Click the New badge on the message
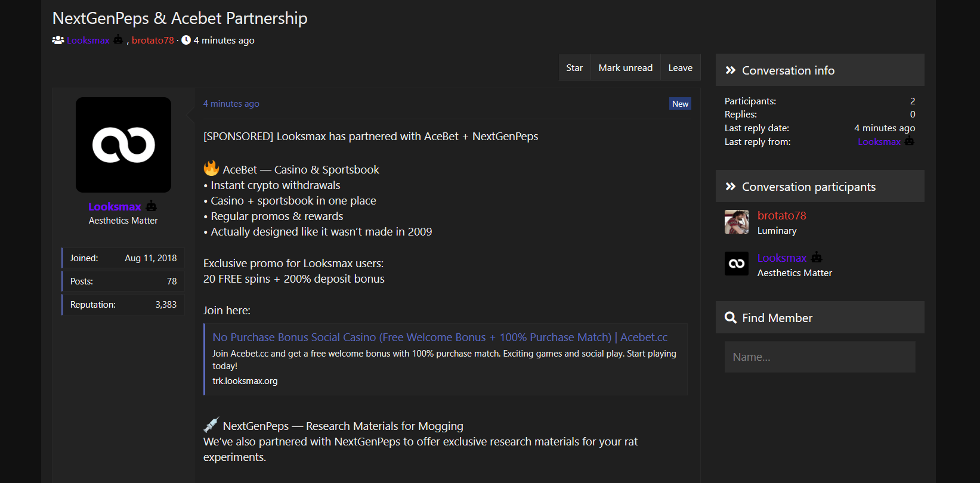 [x=680, y=104]
